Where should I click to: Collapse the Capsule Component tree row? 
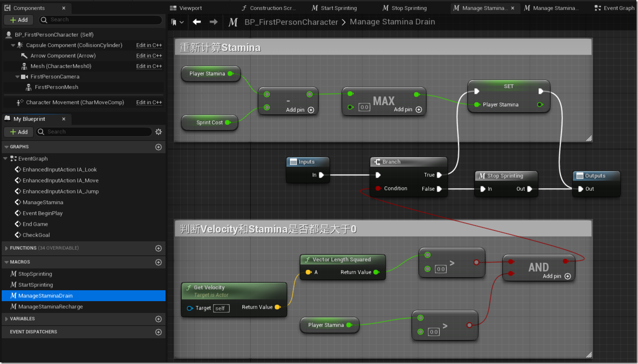click(x=13, y=45)
